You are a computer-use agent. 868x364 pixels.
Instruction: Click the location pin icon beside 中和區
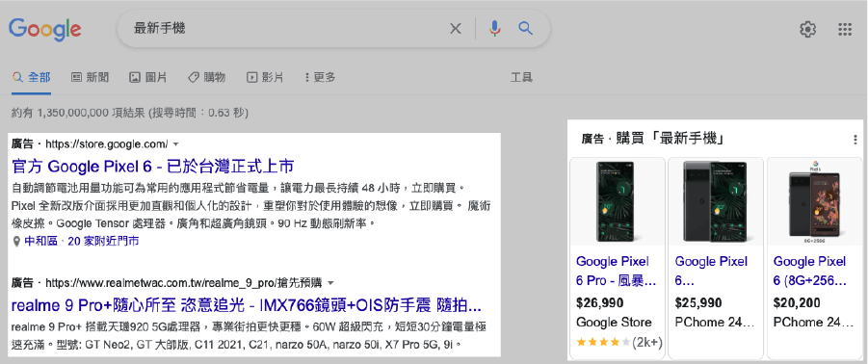click(16, 241)
